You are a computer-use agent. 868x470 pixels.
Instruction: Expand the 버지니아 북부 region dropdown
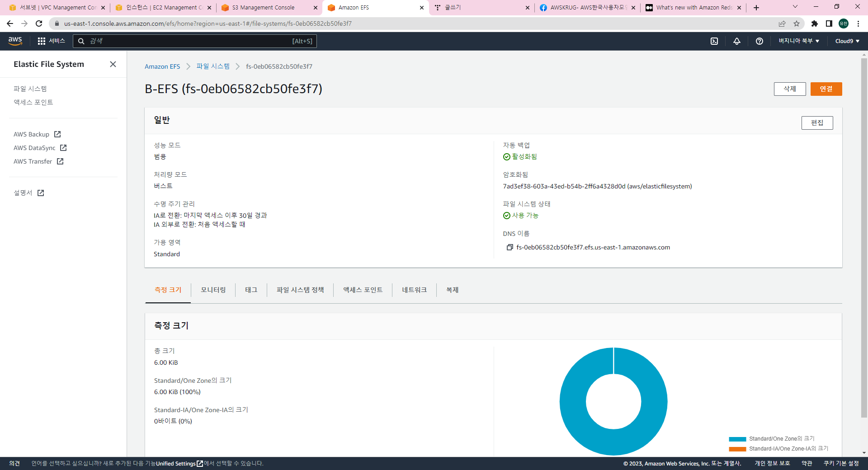click(799, 41)
